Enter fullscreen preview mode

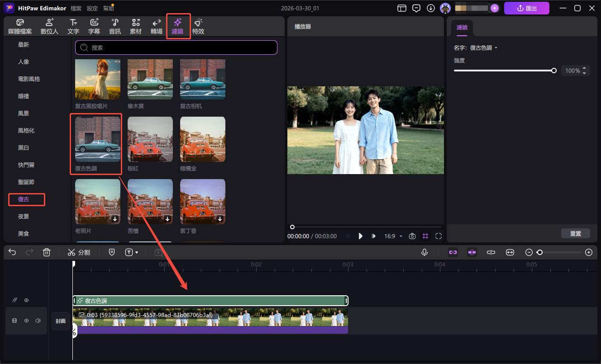(x=439, y=236)
